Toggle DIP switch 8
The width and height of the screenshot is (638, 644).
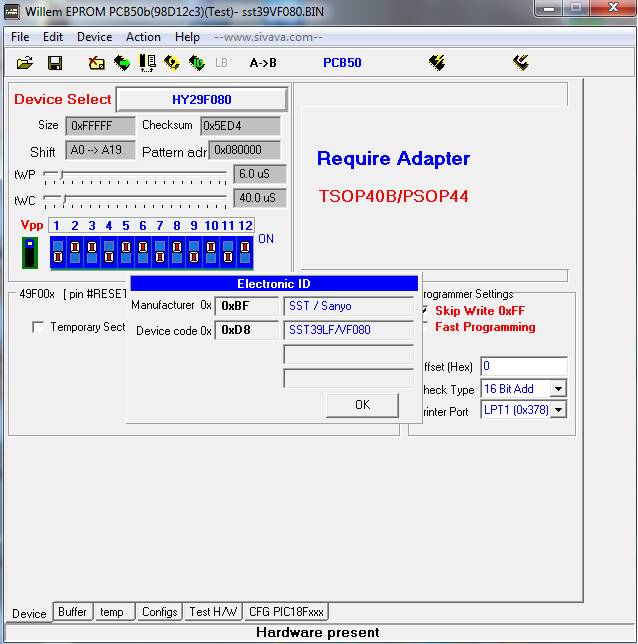click(x=177, y=252)
